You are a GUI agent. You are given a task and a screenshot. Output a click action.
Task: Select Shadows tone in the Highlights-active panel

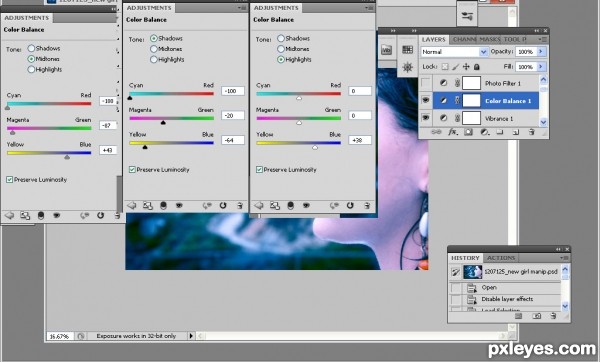tap(281, 38)
